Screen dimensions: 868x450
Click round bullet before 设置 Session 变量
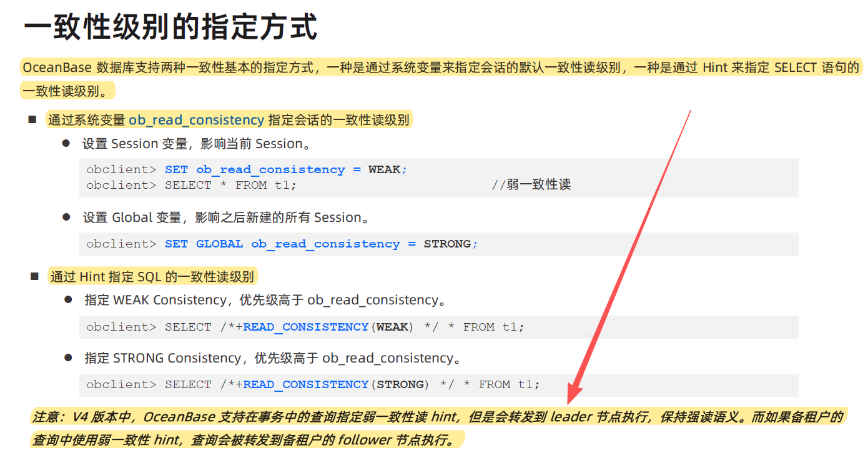(66, 143)
